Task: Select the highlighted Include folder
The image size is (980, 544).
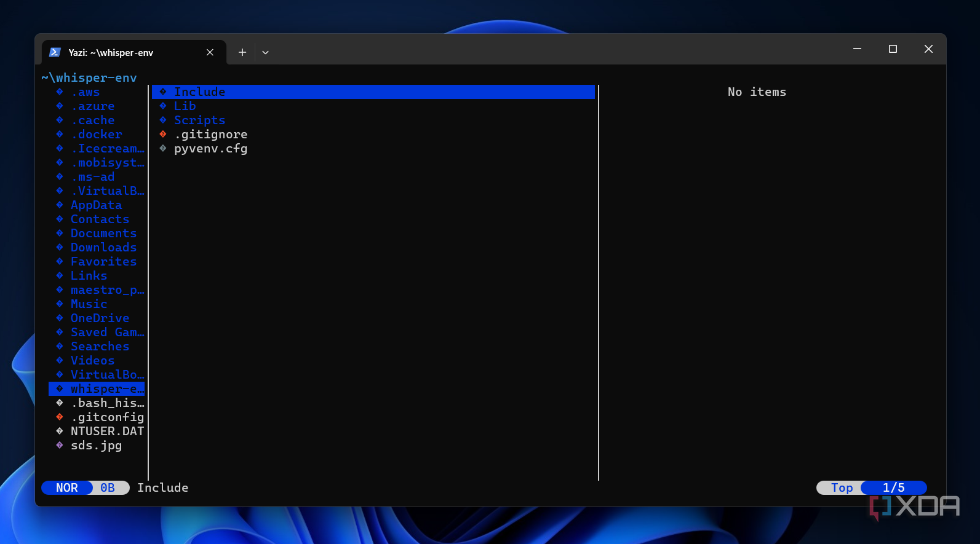Action: [x=200, y=92]
